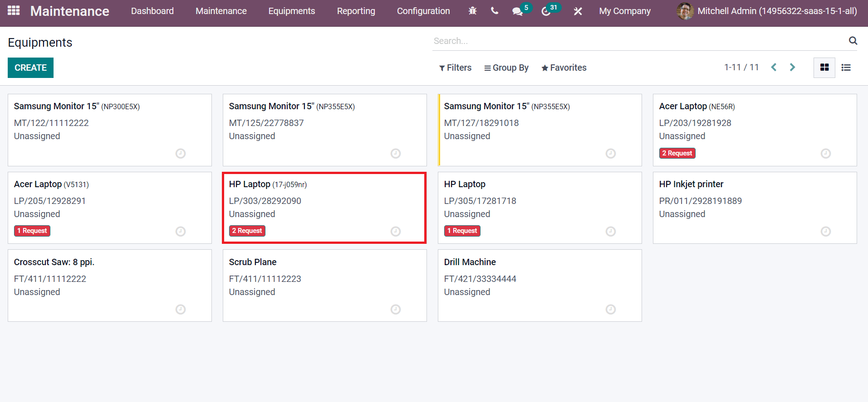The width and height of the screenshot is (868, 402).
Task: Open the Filters dropdown
Action: [455, 68]
